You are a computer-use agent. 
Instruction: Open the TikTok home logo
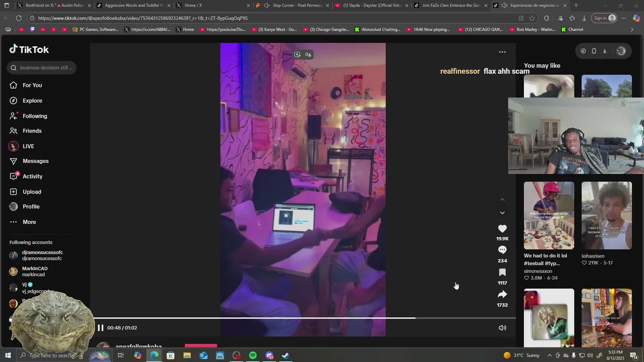[29, 49]
